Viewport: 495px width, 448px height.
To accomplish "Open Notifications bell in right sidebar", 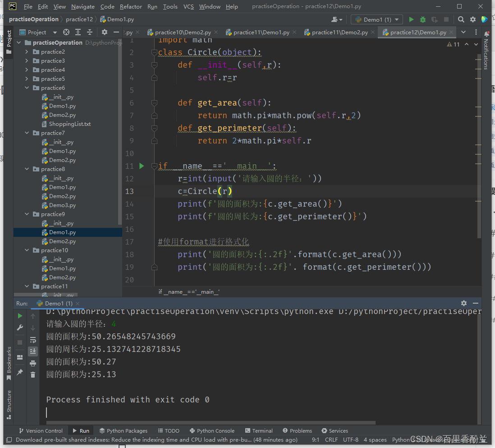I will click(486, 34).
